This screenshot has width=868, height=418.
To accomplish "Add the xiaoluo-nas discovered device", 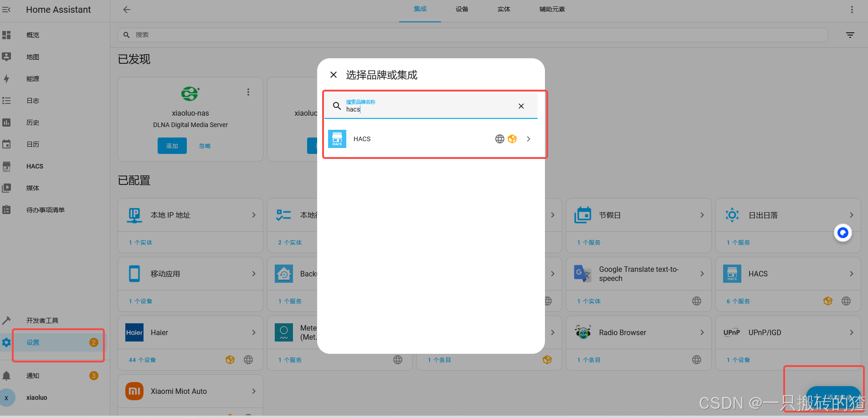I will (x=172, y=146).
